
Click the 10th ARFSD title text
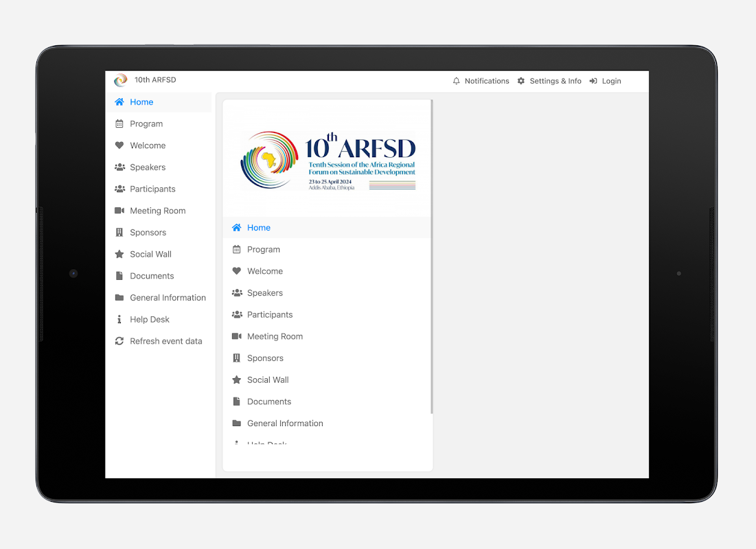[155, 80]
